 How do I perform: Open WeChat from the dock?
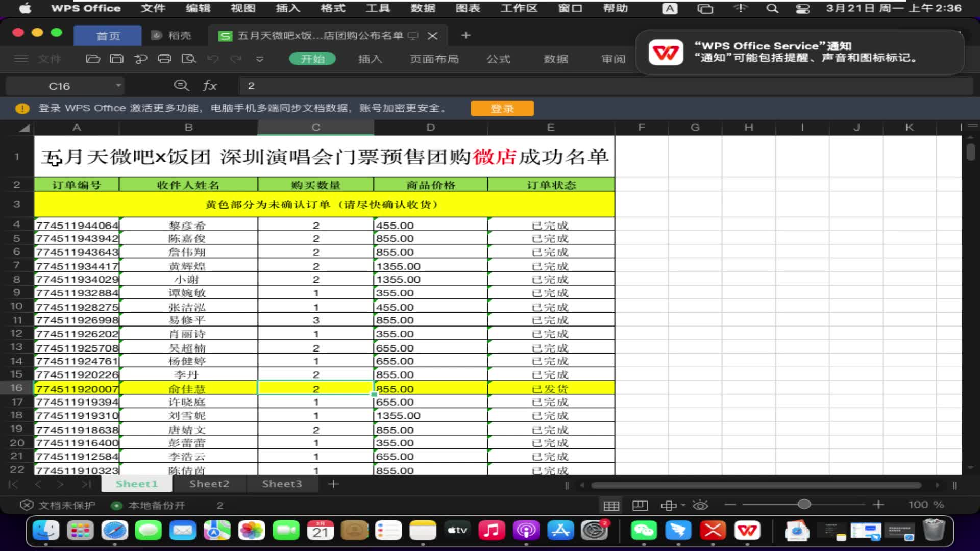pyautogui.click(x=644, y=531)
